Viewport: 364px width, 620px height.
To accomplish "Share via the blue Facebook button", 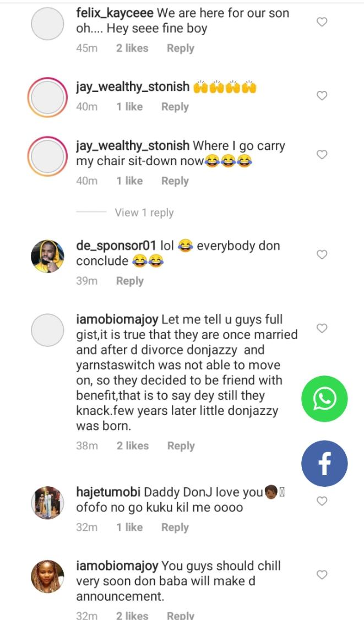I will (324, 464).
